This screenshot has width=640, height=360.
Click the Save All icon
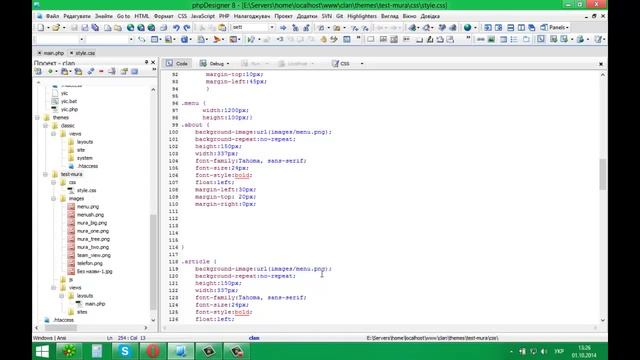[x=96, y=28]
